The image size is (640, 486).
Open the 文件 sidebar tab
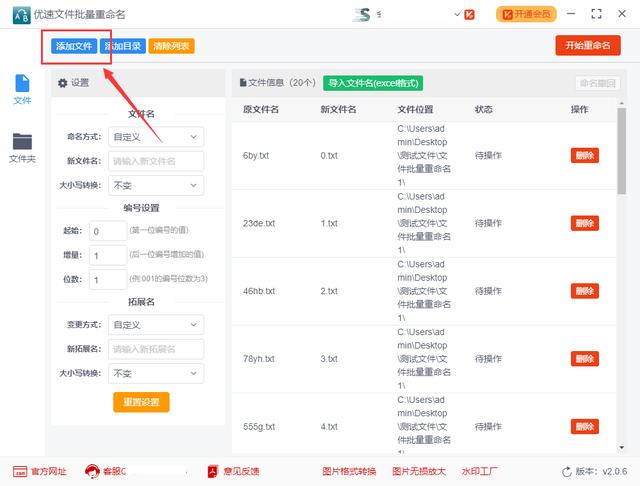(22, 90)
